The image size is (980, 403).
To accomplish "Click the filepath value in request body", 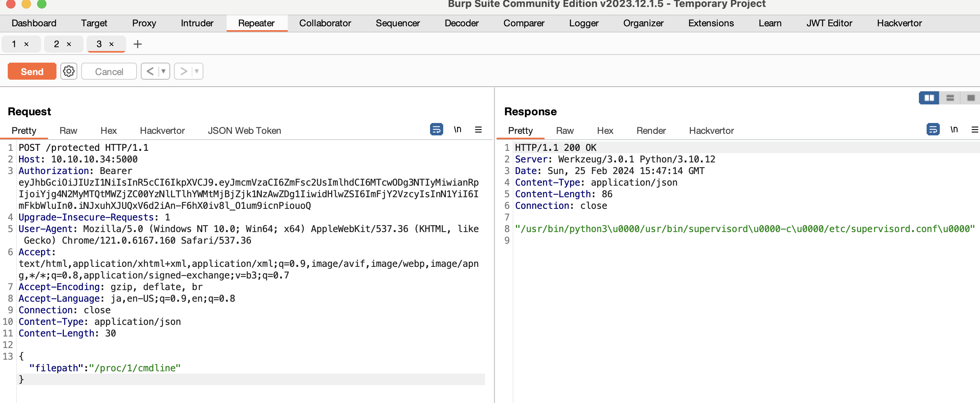I will [135, 368].
